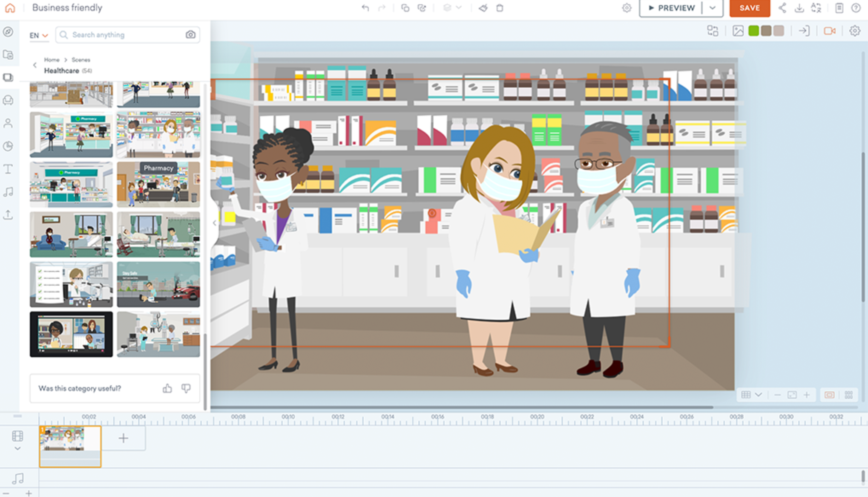
Task: Go to Home in the breadcrumb navigation
Action: (x=52, y=60)
